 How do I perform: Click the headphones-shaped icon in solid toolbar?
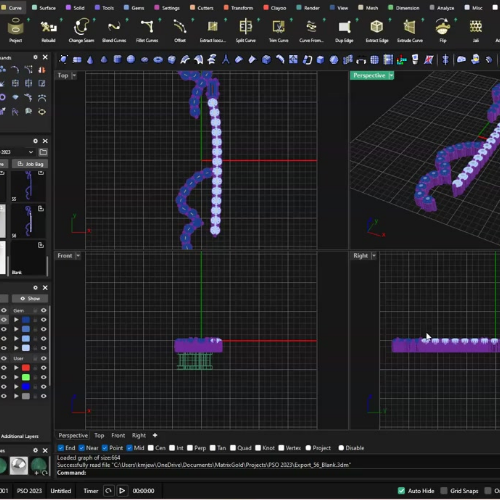click(361, 60)
